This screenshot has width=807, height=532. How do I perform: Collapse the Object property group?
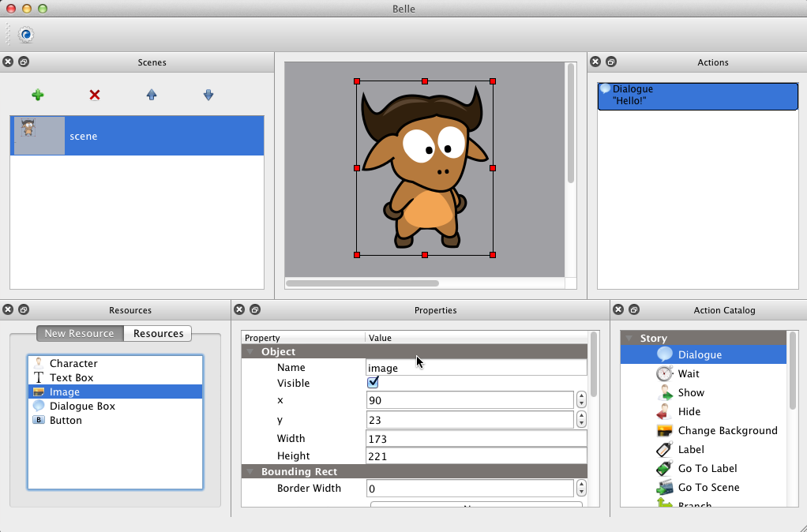point(250,352)
